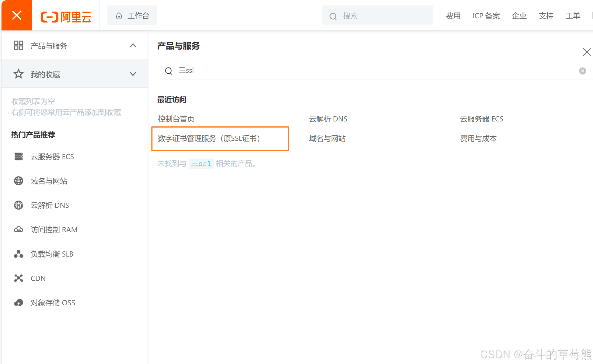Click into the product search field containing 三ssl

[375, 71]
